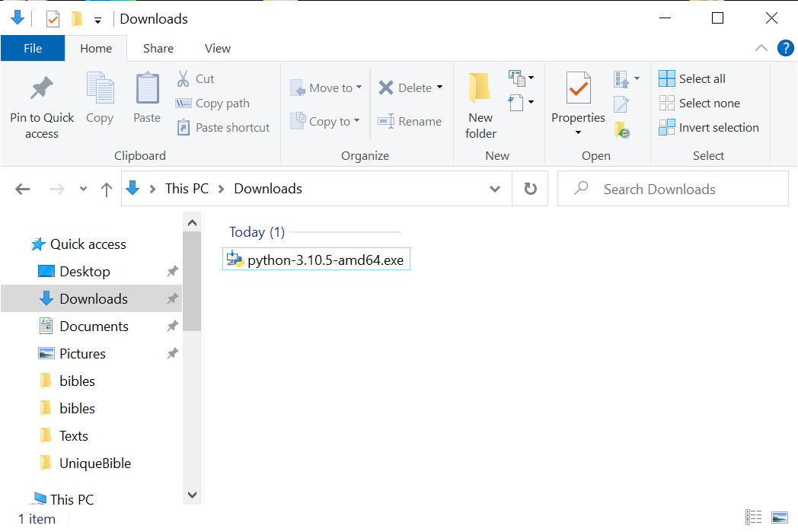Select This PC in navigation pane
Screen dimensions: 798x532
[72, 499]
